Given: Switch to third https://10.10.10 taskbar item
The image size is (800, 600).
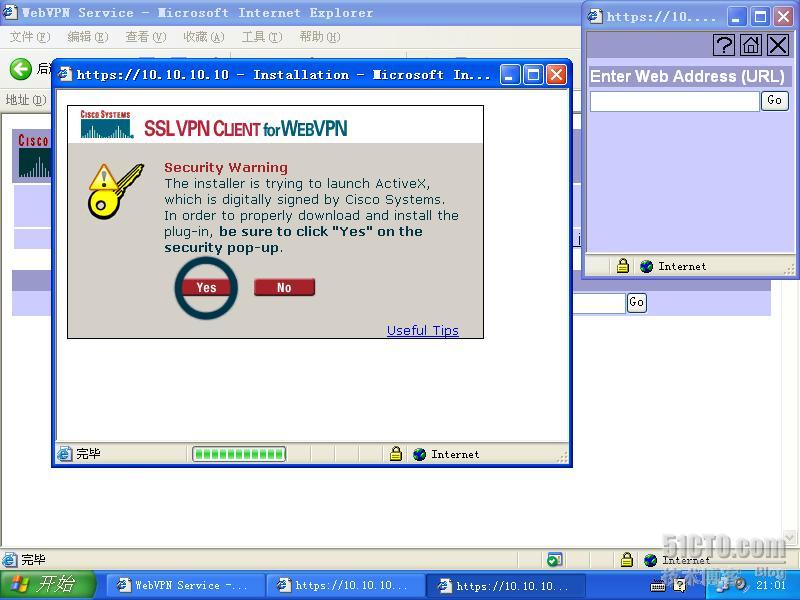Looking at the screenshot, I should pyautogui.click(x=507, y=585).
